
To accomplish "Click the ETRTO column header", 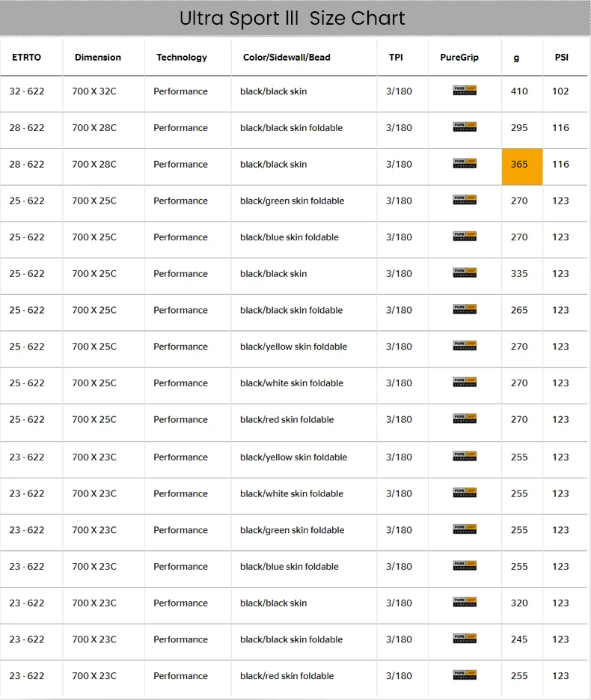I will pyautogui.click(x=27, y=57).
